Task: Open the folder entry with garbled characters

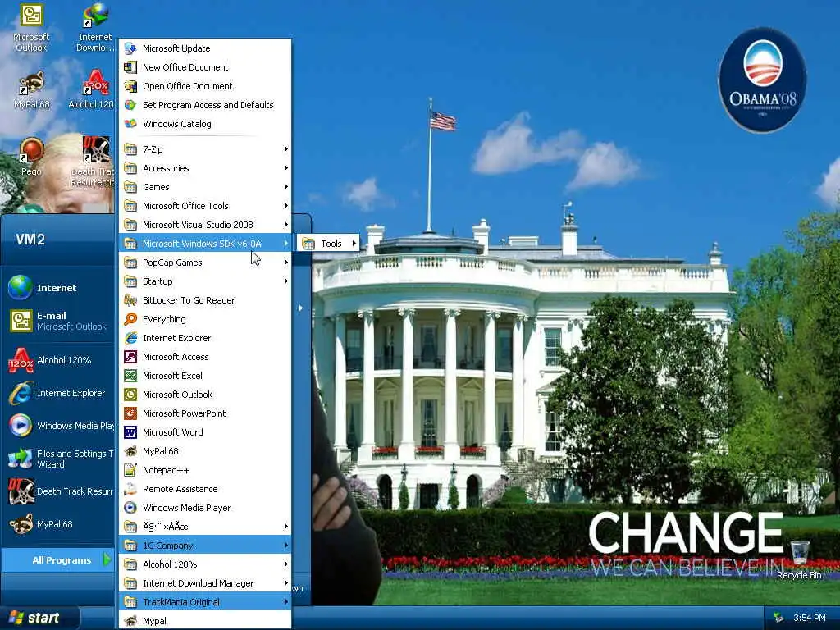Action: [204, 527]
